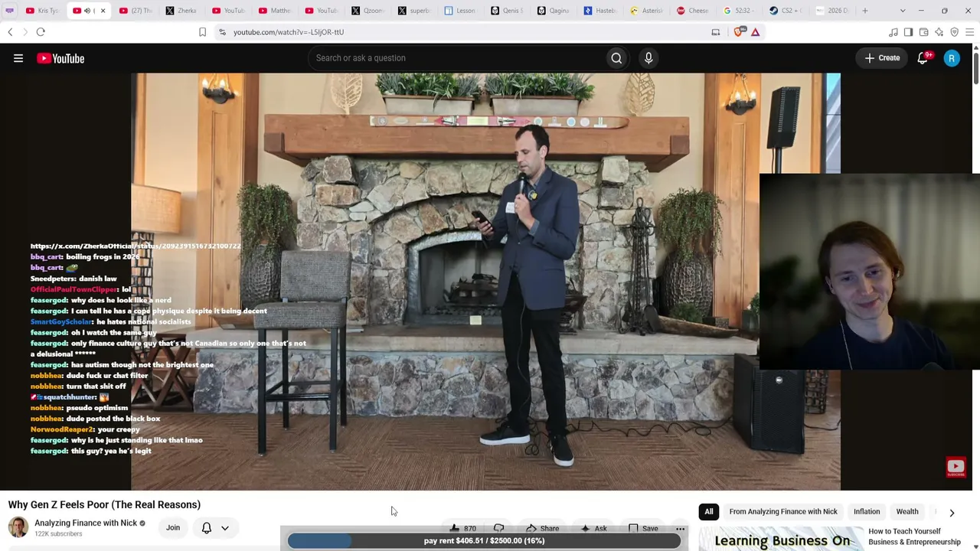Switch to the Cheese tab

[x=692, y=11]
